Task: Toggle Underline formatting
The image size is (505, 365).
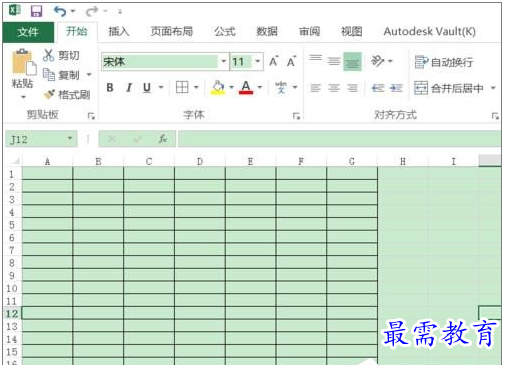Action: (x=147, y=88)
